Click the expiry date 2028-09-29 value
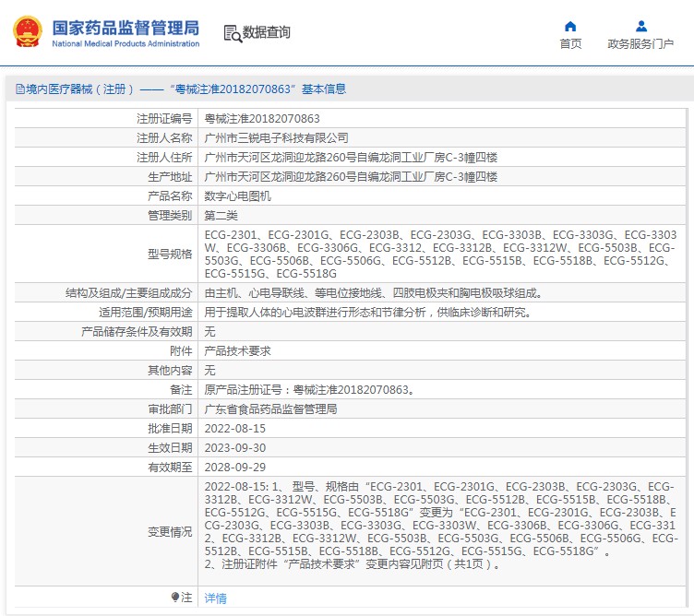694x616 pixels. click(x=234, y=468)
